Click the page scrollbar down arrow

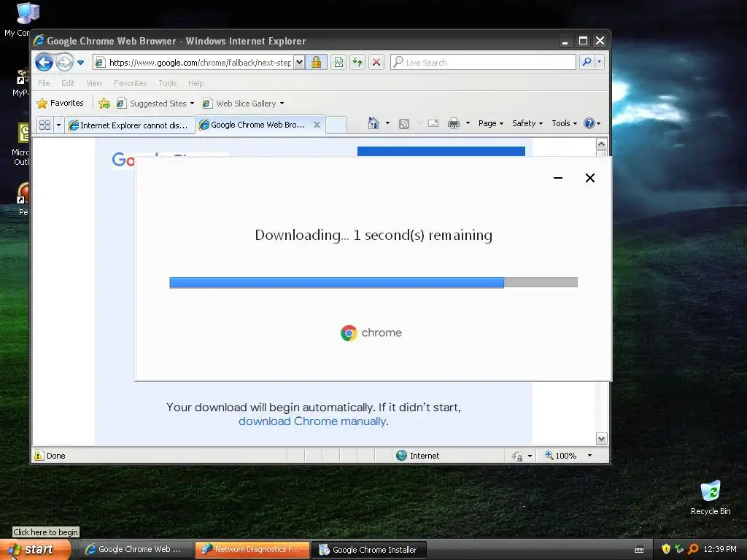(602, 438)
